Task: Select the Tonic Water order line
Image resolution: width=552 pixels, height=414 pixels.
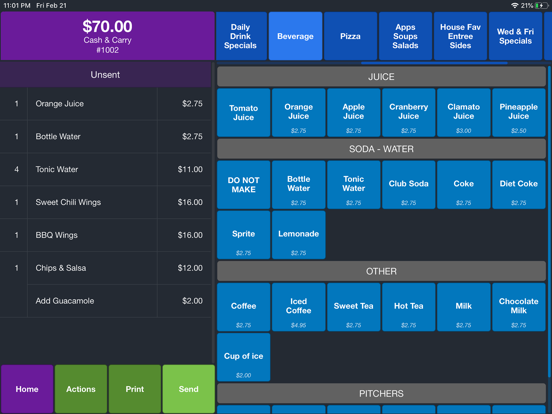Action: click(106, 169)
